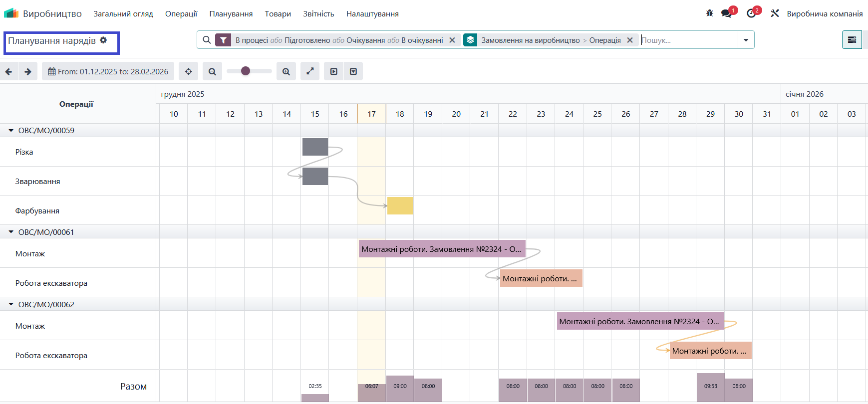Image resolution: width=868 pixels, height=404 pixels.
Task: Switch to the Gantt view toggle button
Action: tap(852, 40)
